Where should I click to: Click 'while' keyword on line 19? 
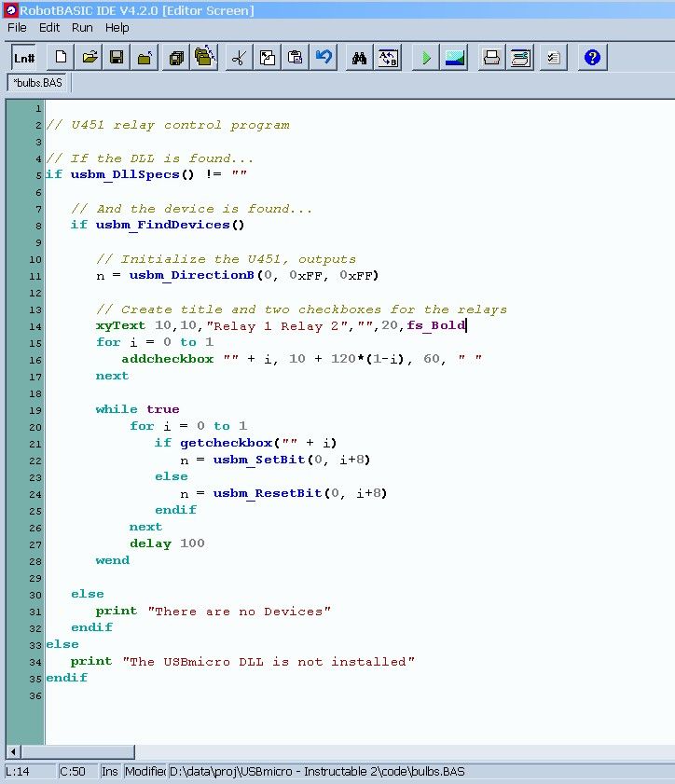pyautogui.click(x=117, y=409)
